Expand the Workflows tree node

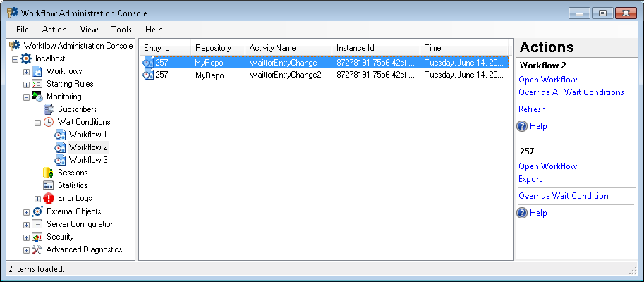click(26, 72)
